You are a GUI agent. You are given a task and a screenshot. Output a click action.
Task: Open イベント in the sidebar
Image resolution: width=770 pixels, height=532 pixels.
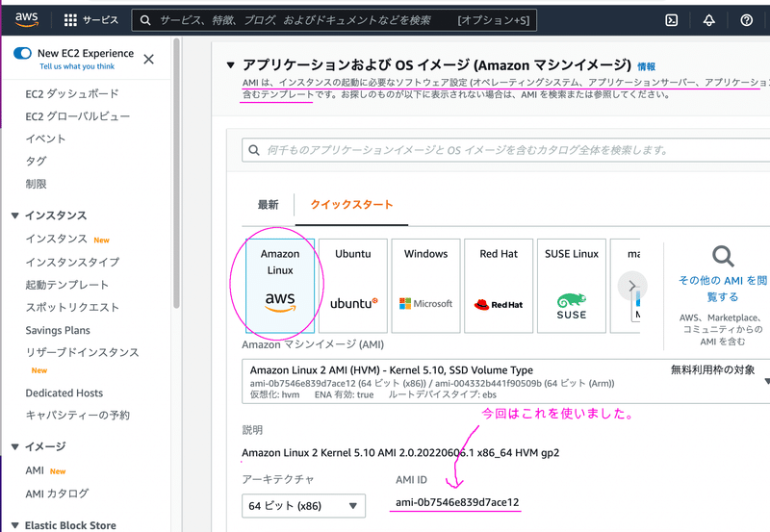tap(45, 139)
